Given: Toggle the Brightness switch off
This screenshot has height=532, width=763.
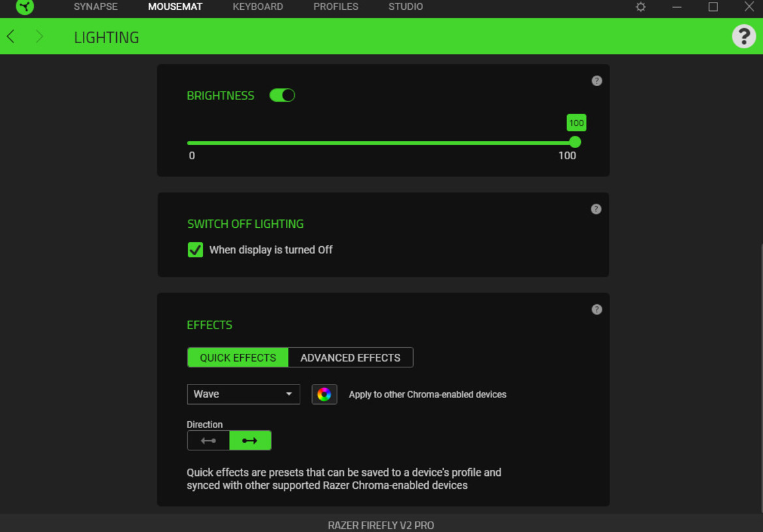Looking at the screenshot, I should click(x=282, y=95).
